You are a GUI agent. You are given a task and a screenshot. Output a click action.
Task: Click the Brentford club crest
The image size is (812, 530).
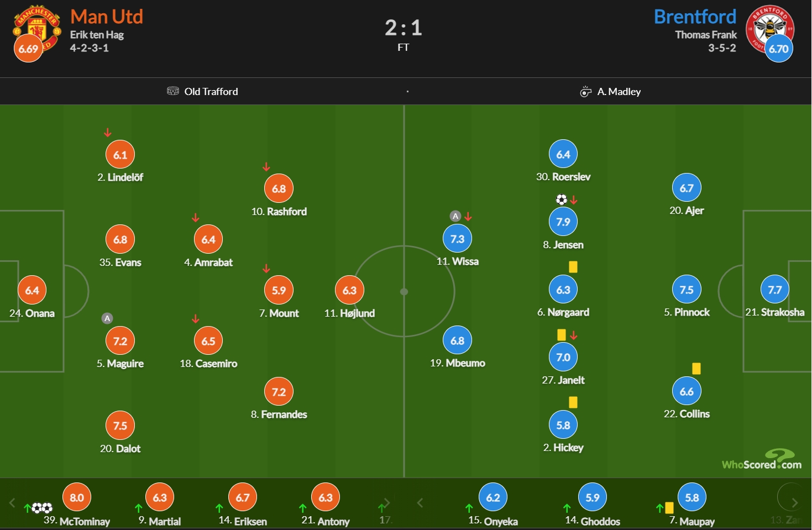(x=769, y=28)
